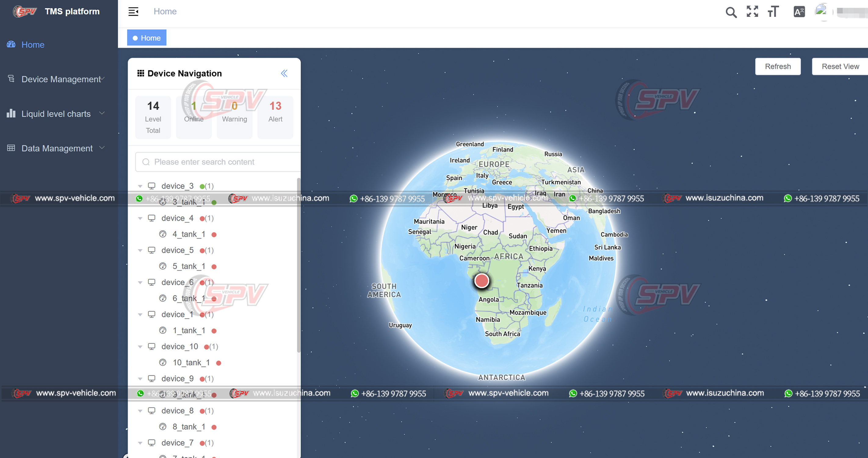The height and width of the screenshot is (458, 868).
Task: Open the language translate icon
Action: point(799,12)
